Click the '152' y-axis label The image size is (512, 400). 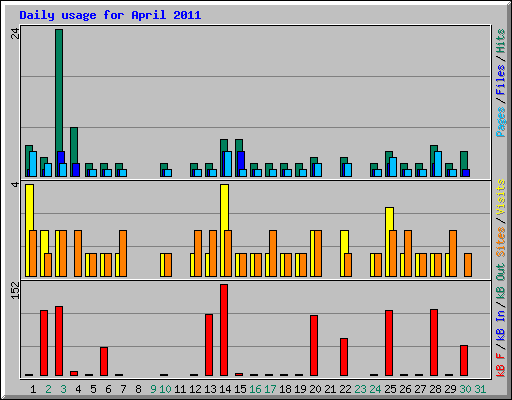15,291
